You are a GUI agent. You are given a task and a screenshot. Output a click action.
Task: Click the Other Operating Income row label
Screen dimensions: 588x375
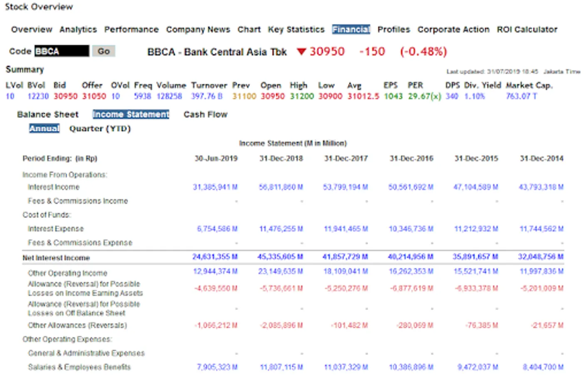(x=67, y=273)
